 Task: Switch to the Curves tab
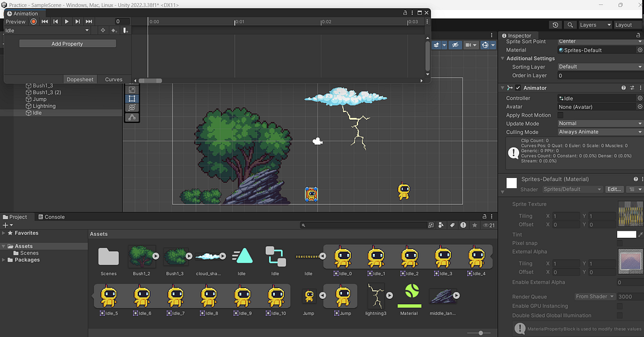pyautogui.click(x=114, y=79)
